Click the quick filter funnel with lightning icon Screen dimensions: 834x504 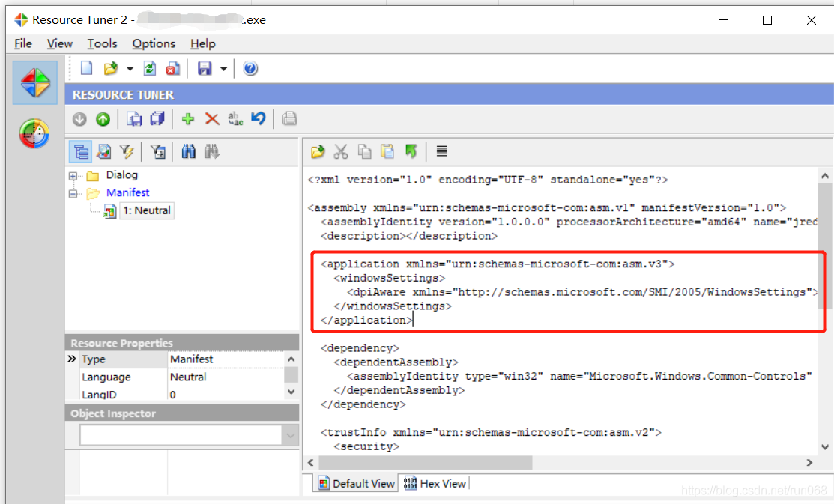point(127,152)
